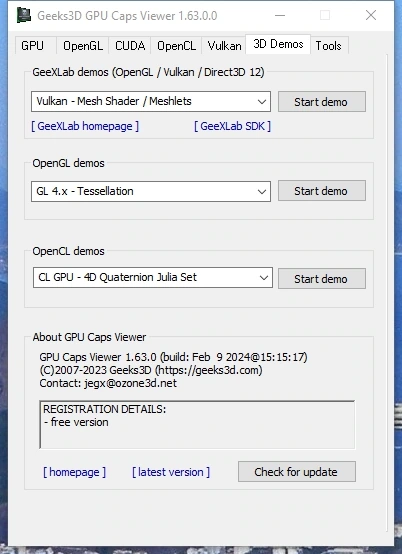Switch to the GPU tab
402x554 pixels.
(35, 46)
